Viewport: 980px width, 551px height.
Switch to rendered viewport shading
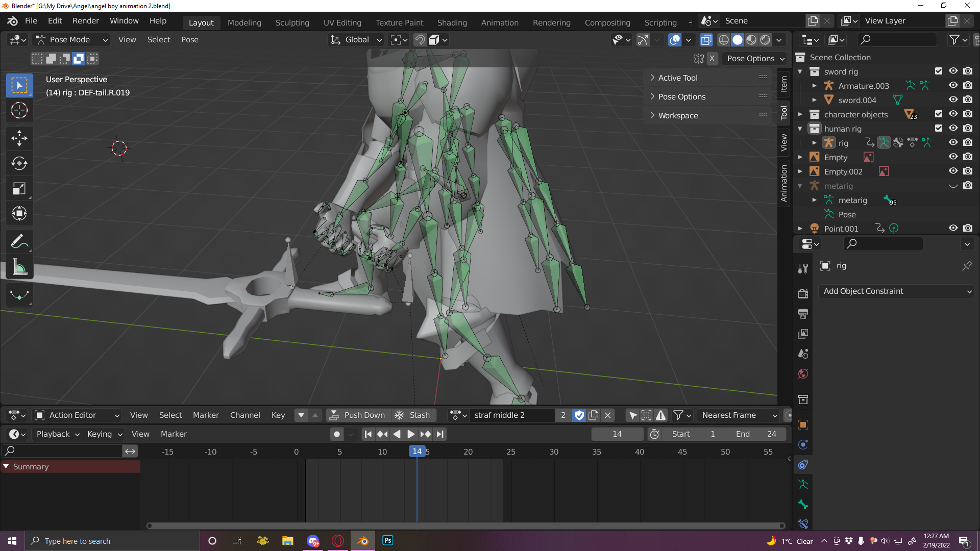[765, 40]
